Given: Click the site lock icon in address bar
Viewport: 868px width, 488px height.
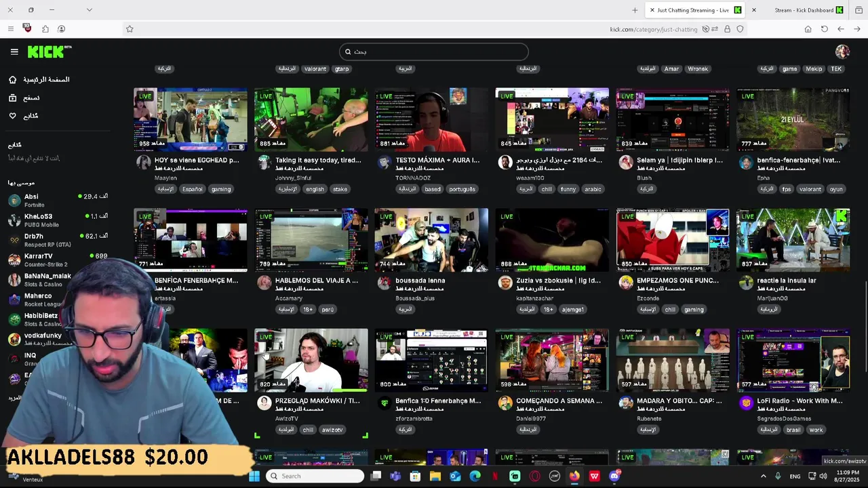Looking at the screenshot, I should [x=727, y=29].
